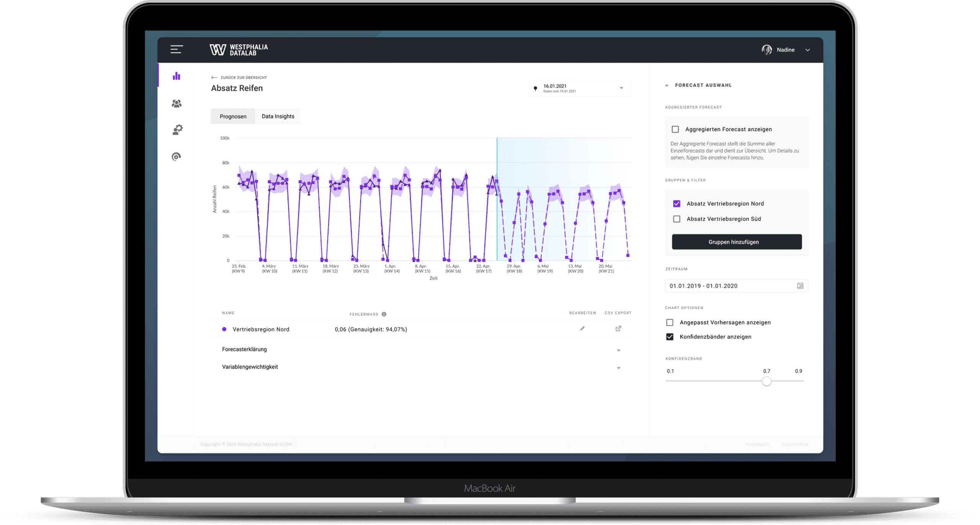Screen dimensions: 980x525
Task: Click the 25. Feb. (KW 9) axis label
Action: tap(238, 269)
